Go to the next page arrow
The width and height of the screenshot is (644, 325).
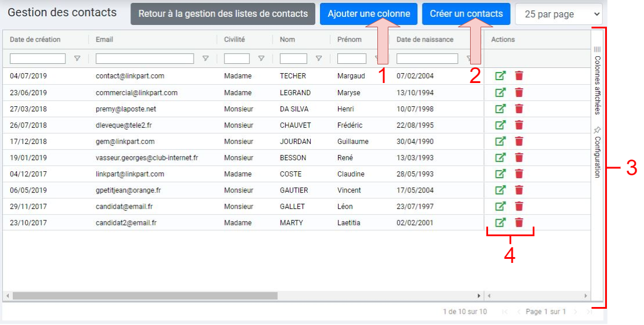click(x=576, y=312)
